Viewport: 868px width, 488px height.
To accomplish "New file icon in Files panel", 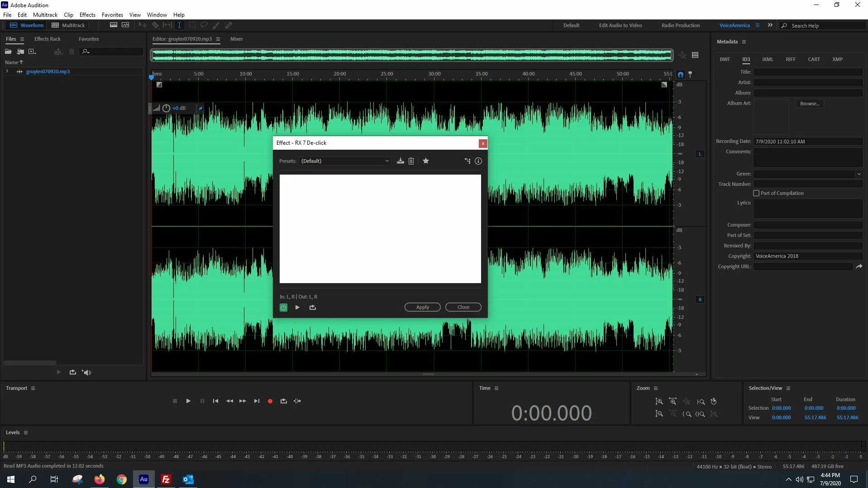I will (32, 52).
